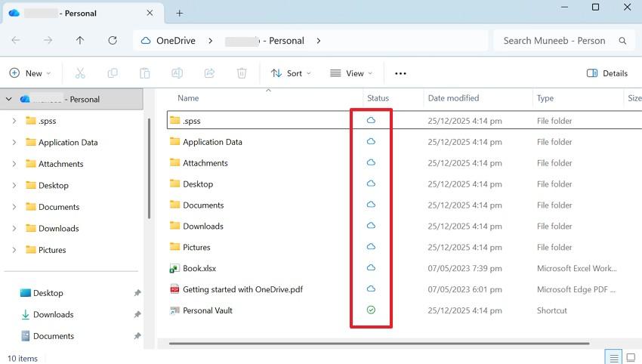Click the Book.xlsx Excel file icon
This screenshot has height=364, width=642.
tap(174, 268)
